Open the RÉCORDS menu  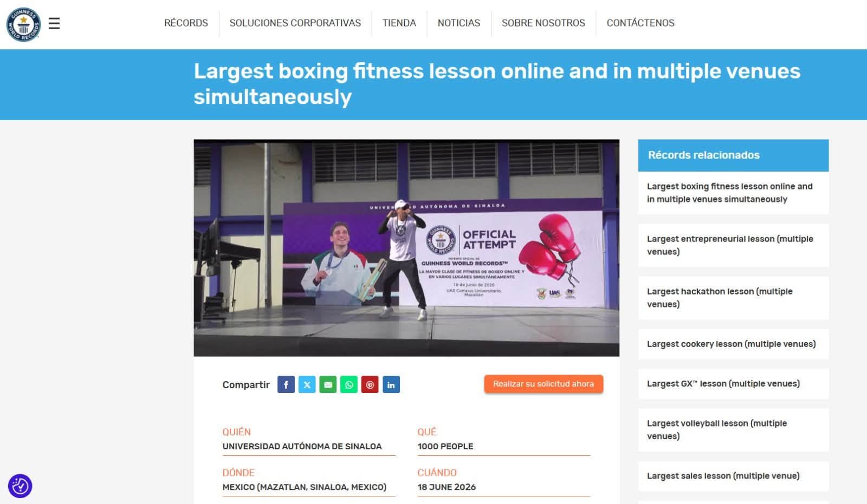point(186,23)
